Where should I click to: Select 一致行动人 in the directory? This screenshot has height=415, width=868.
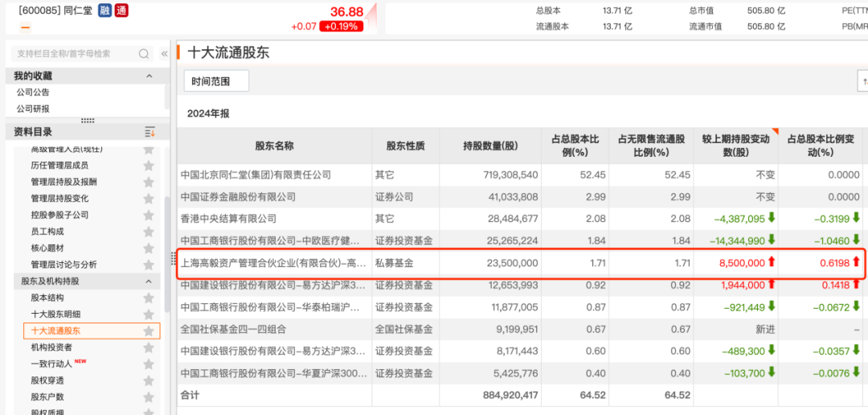pos(51,364)
